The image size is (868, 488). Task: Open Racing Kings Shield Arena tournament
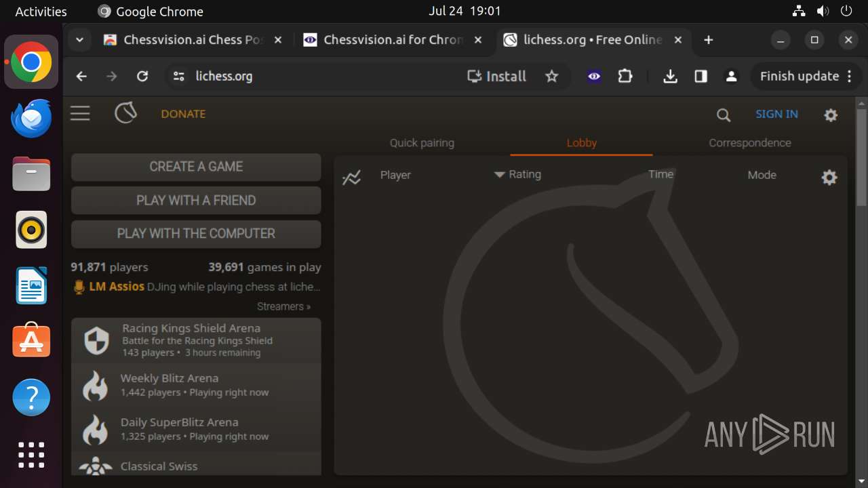point(196,340)
